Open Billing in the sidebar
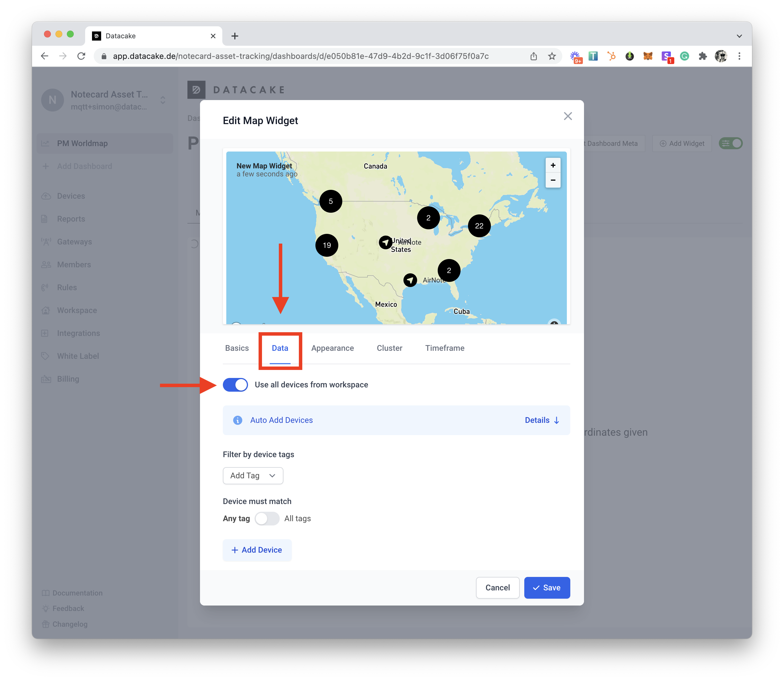Image resolution: width=784 pixels, height=681 pixels. tap(68, 379)
